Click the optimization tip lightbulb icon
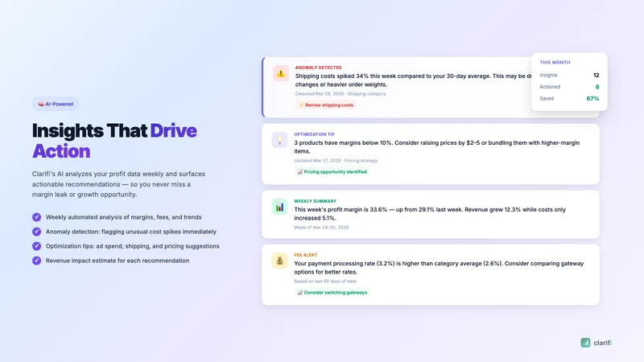 coord(279,140)
